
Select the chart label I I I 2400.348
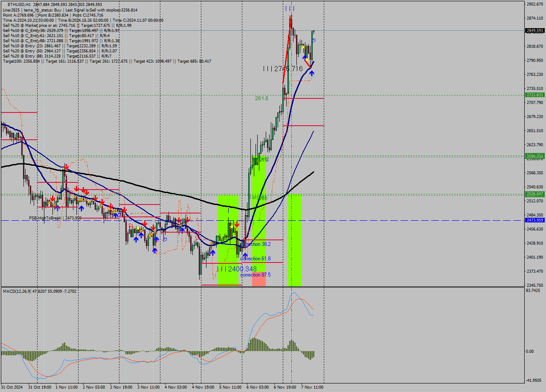pyautogui.click(x=237, y=269)
